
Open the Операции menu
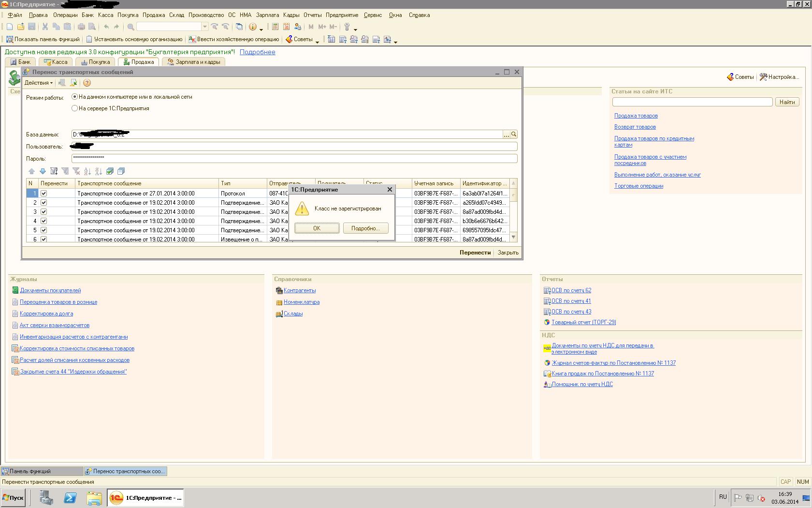coord(65,15)
